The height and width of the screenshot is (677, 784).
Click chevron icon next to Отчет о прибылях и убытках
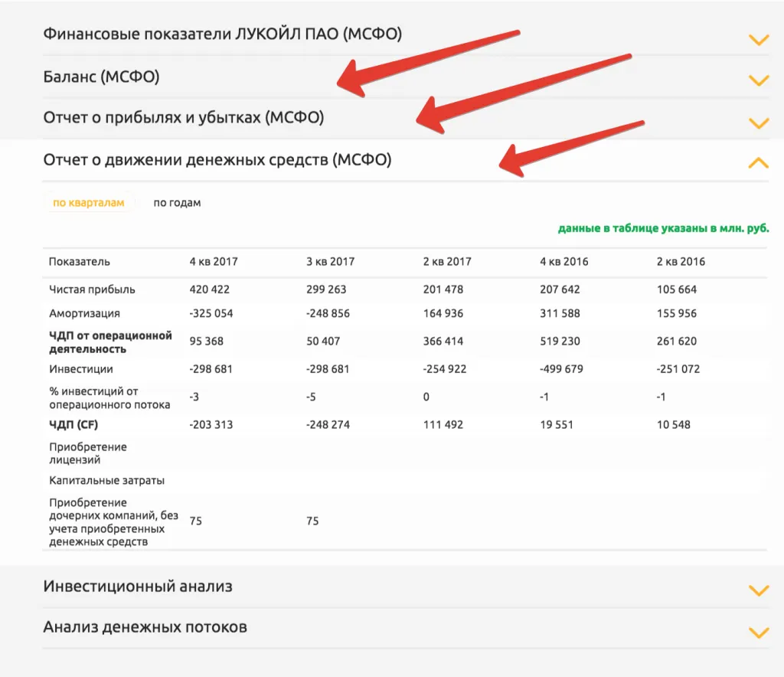(758, 123)
